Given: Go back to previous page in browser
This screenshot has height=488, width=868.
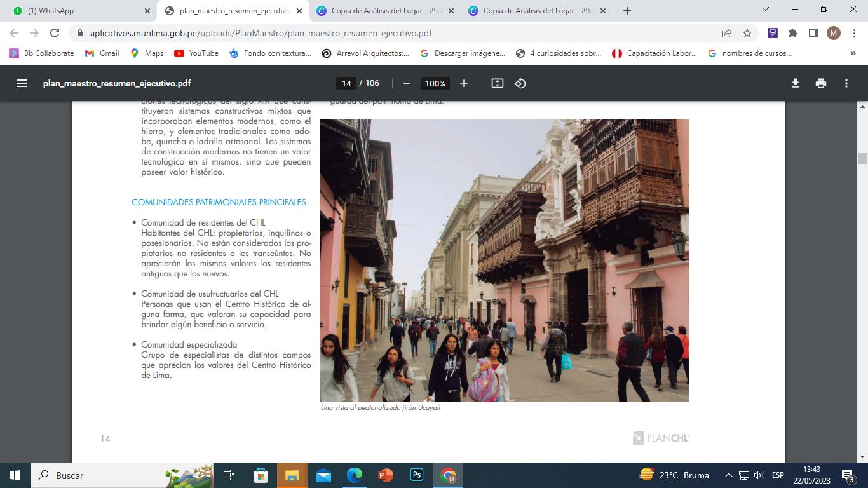Looking at the screenshot, I should pos(14,33).
